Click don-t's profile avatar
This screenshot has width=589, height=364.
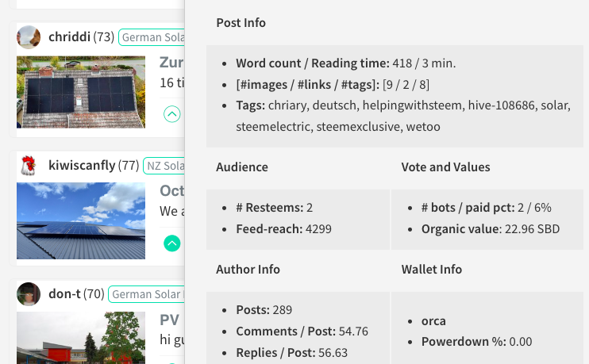point(29,294)
